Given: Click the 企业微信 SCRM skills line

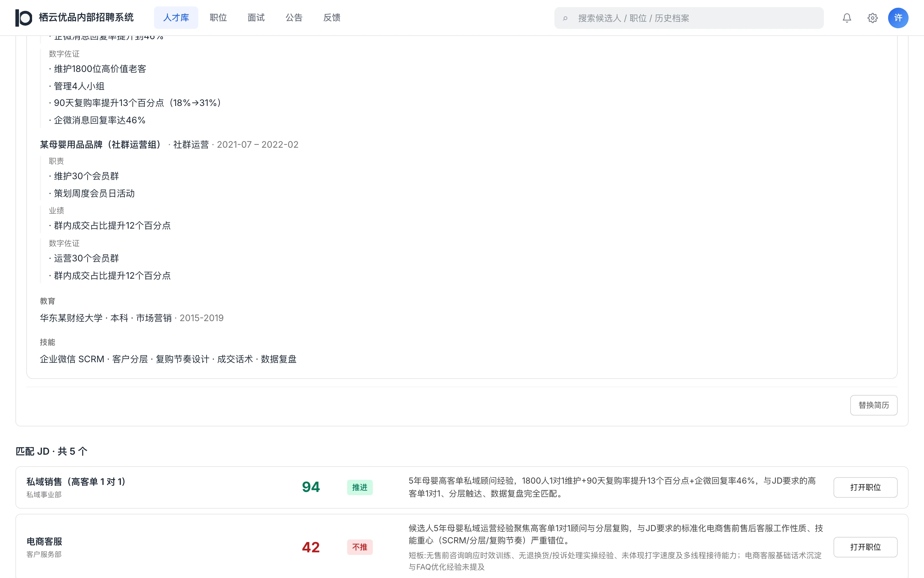Looking at the screenshot, I should click(168, 359).
